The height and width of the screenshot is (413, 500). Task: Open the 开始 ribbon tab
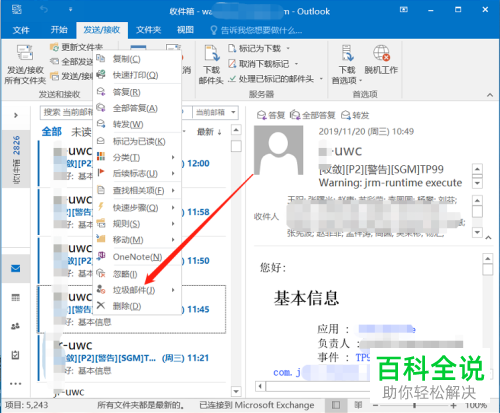tap(59, 30)
